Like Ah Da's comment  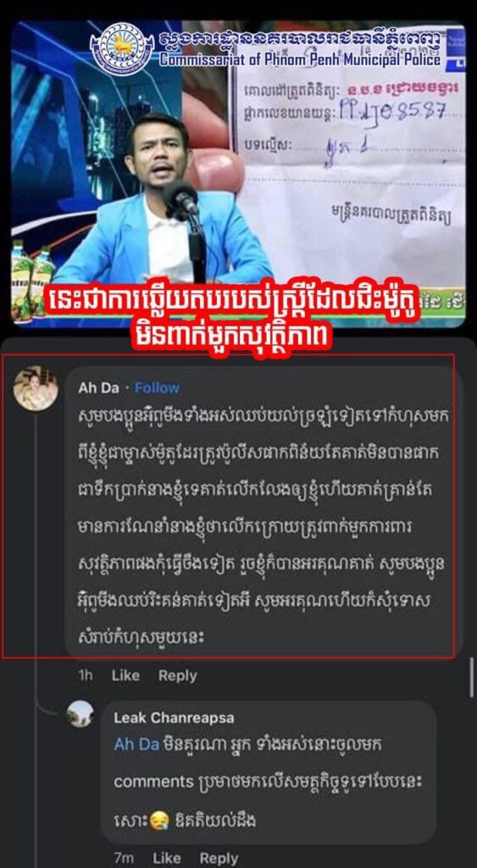click(125, 676)
